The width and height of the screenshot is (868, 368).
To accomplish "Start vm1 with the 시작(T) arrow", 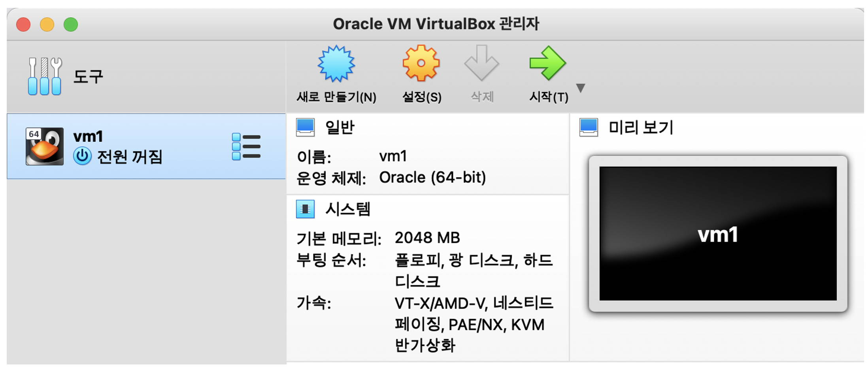I will pyautogui.click(x=548, y=74).
